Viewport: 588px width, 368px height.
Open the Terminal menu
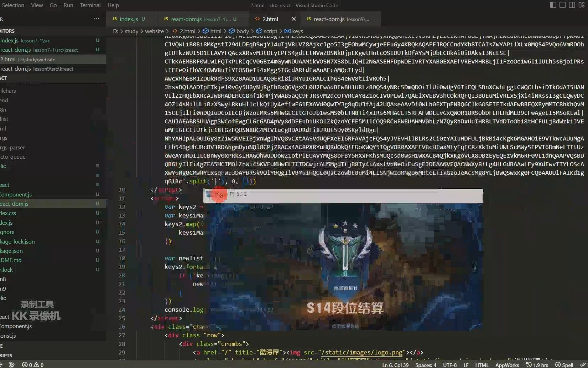(90, 5)
